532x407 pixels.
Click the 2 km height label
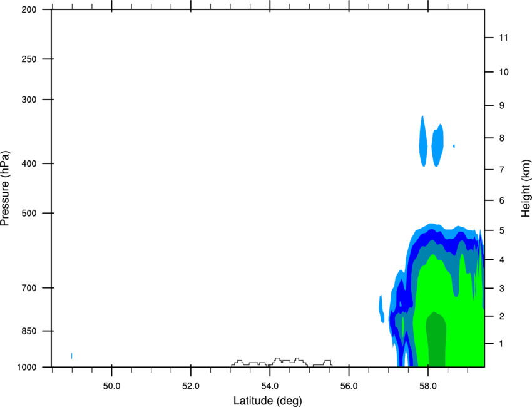502,316
